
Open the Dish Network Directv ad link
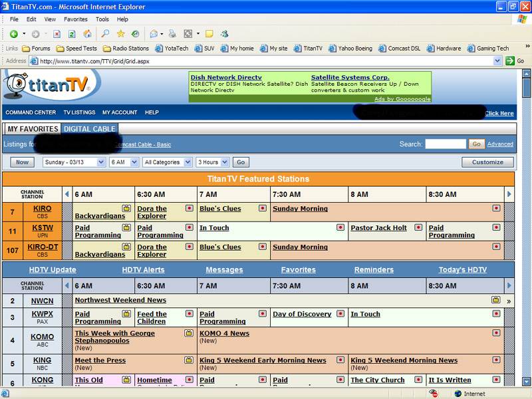226,77
